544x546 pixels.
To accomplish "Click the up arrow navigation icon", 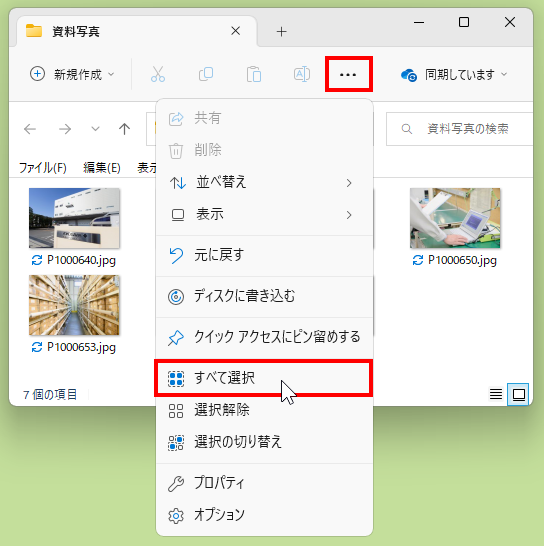I will (124, 129).
